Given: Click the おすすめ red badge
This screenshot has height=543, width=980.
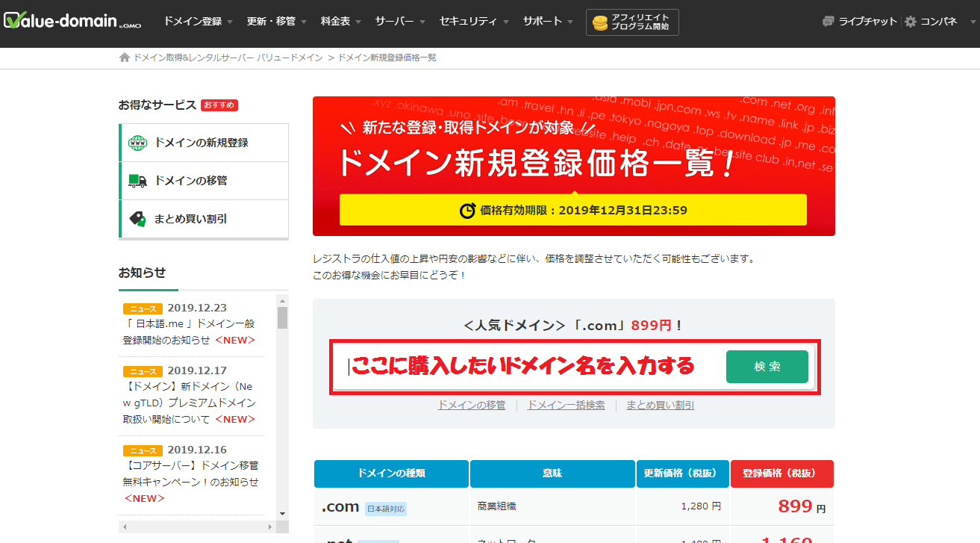Looking at the screenshot, I should (x=219, y=105).
